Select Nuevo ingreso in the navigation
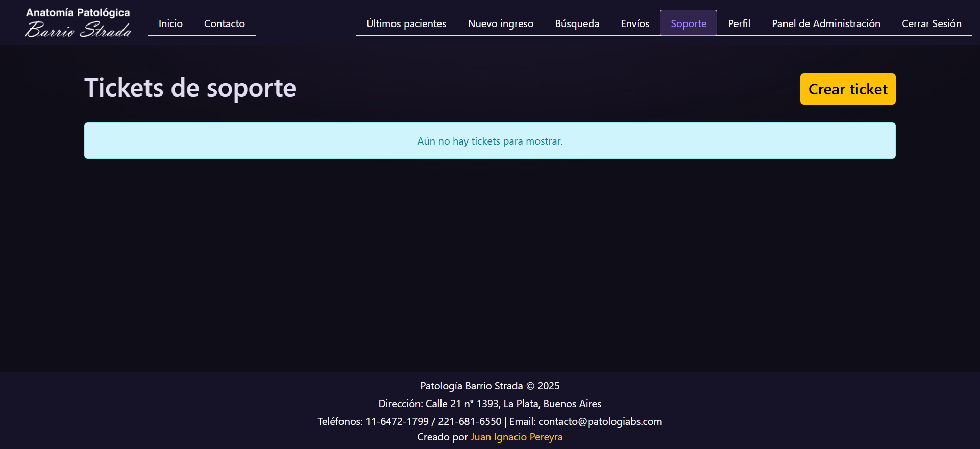Viewport: 980px width, 449px height. coord(500,23)
